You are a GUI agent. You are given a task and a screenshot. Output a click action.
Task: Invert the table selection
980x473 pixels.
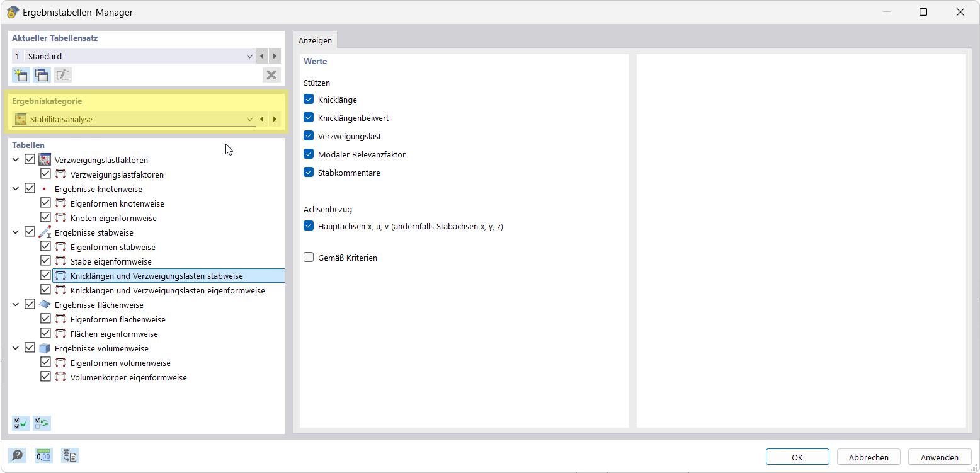(x=41, y=423)
